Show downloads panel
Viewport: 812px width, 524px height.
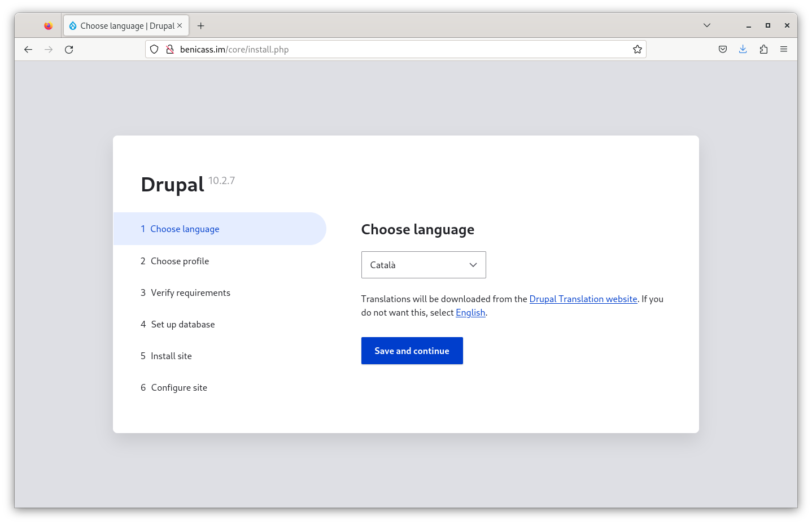tap(743, 50)
